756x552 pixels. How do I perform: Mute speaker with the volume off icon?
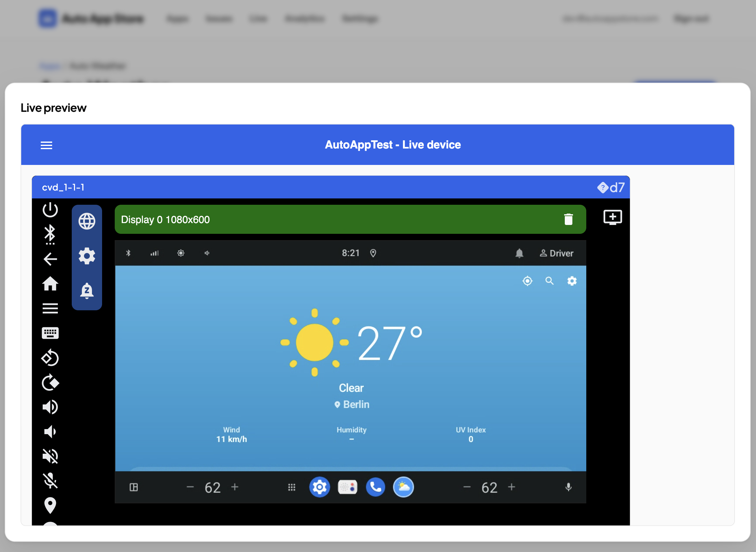click(x=50, y=456)
